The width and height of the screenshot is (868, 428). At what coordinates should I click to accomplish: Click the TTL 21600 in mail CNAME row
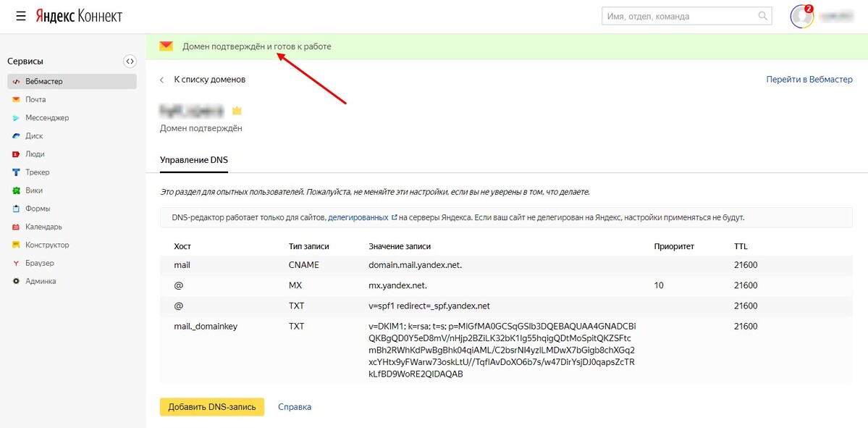[746, 265]
